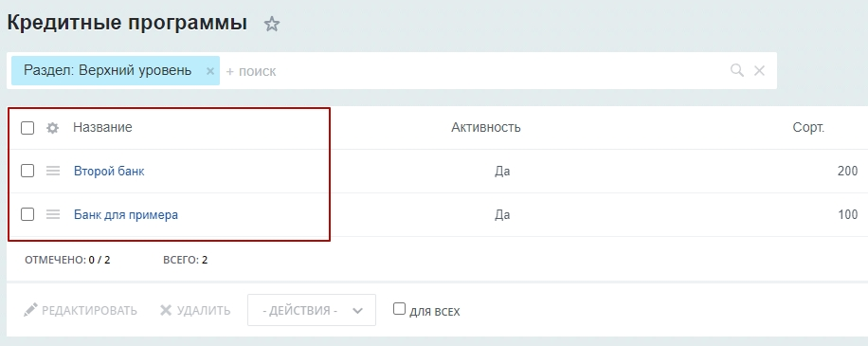Click the ВСЕГО: 2 counter

click(x=186, y=260)
